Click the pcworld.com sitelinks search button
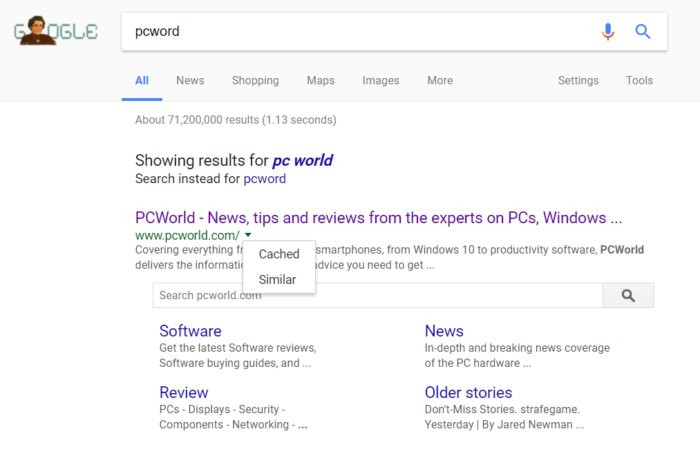 (628, 296)
